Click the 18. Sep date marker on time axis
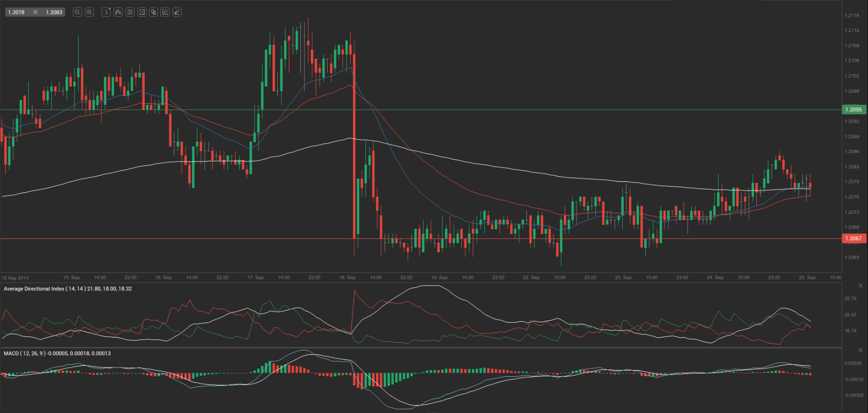 click(x=347, y=278)
